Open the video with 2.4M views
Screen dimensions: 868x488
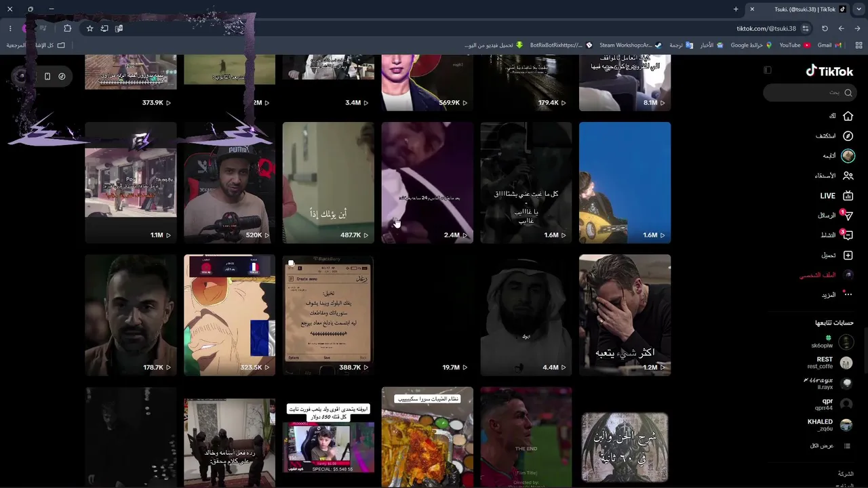(427, 182)
